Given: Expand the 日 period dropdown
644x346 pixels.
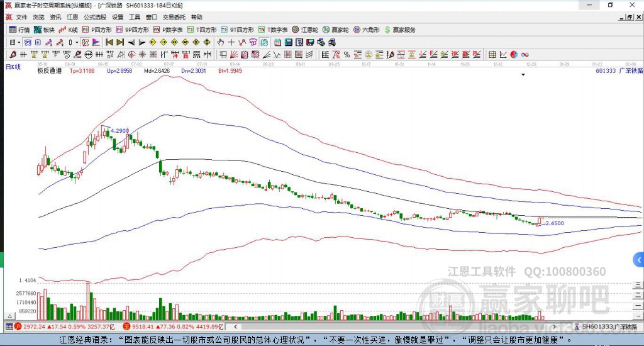Looking at the screenshot, I should tap(19, 42).
